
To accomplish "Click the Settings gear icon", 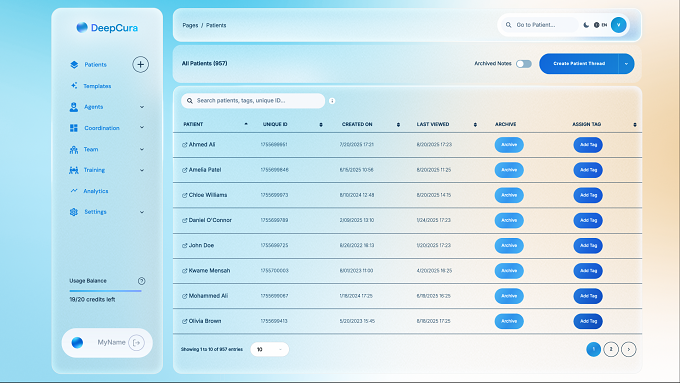I will (74, 212).
